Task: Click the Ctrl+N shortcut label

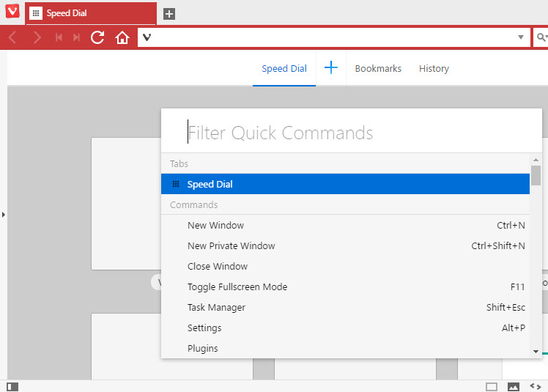Action: (511, 225)
